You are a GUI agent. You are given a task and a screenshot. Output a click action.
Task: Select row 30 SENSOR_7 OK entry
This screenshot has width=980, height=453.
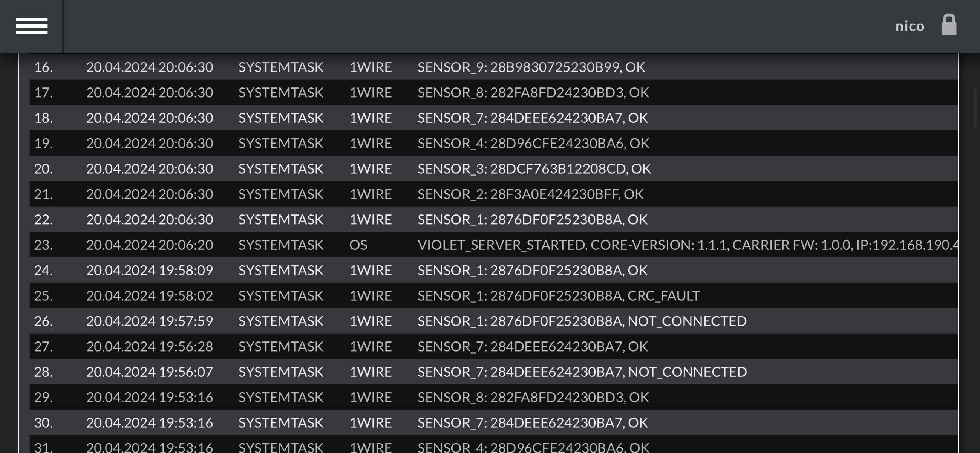[x=493, y=422]
